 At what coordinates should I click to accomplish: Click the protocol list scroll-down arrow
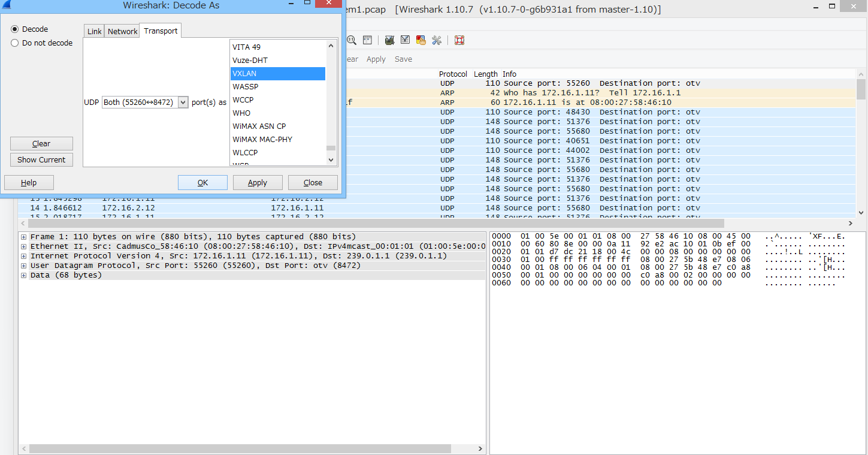click(330, 159)
